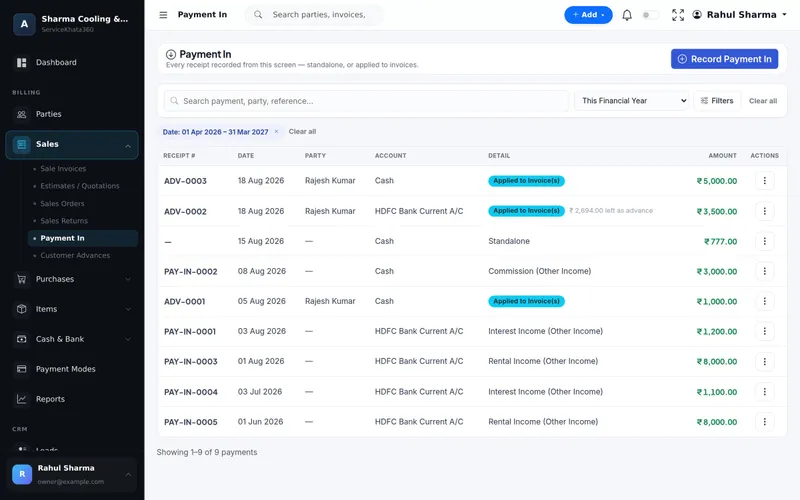Click the Applied to Invoice(s) badge for ADV-0003
The height and width of the screenshot is (500, 800).
(x=526, y=181)
